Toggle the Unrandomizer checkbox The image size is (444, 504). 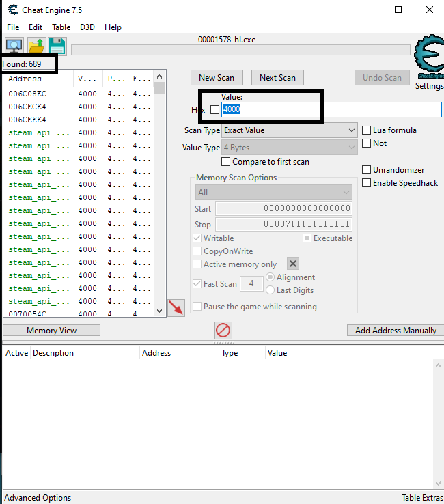(x=367, y=170)
